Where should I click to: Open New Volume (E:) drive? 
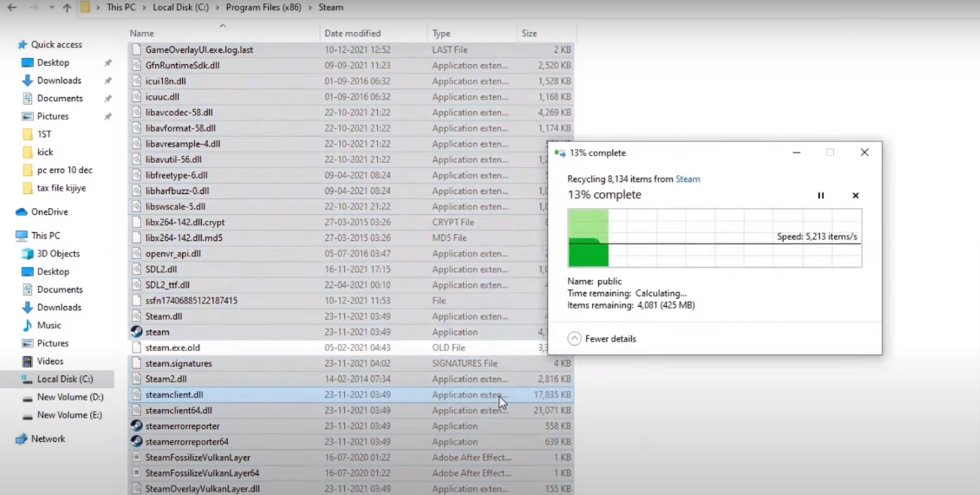69,415
